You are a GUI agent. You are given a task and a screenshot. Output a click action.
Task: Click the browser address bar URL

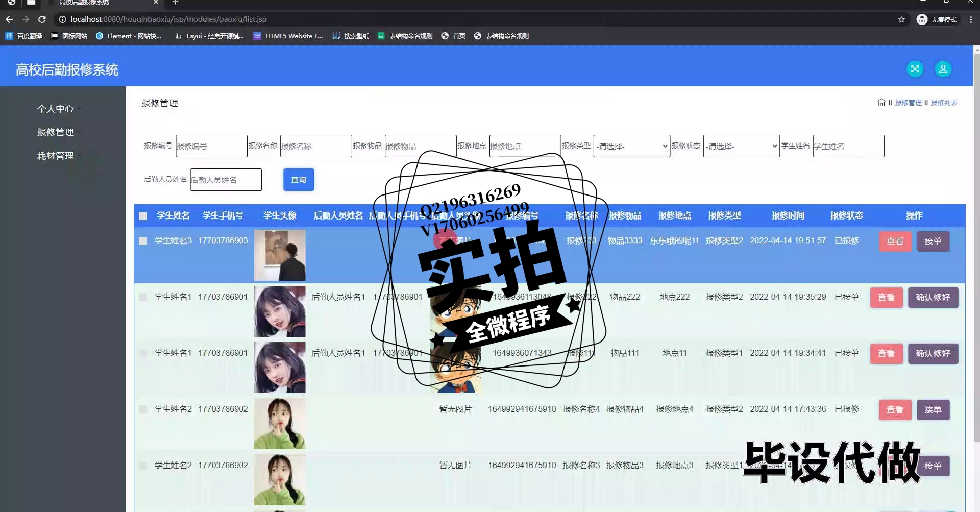coord(168,19)
